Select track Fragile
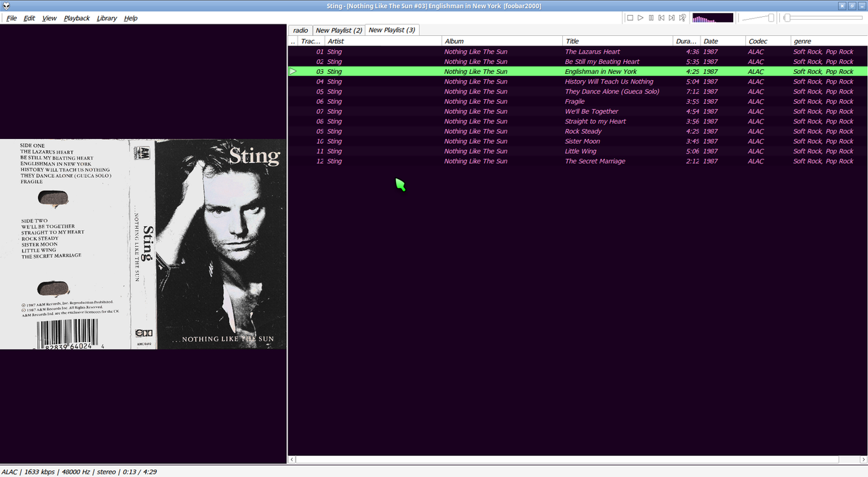The height and width of the screenshot is (477, 868). pyautogui.click(x=578, y=102)
